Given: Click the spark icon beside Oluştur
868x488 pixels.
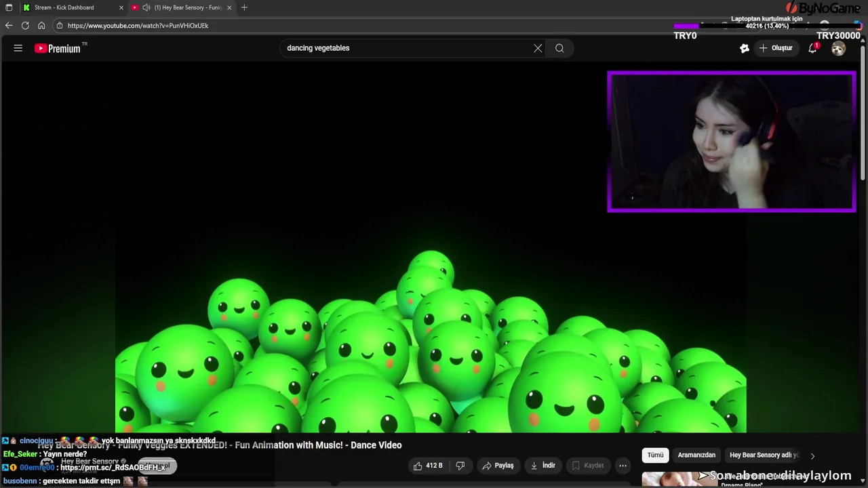Looking at the screenshot, I should (x=745, y=48).
